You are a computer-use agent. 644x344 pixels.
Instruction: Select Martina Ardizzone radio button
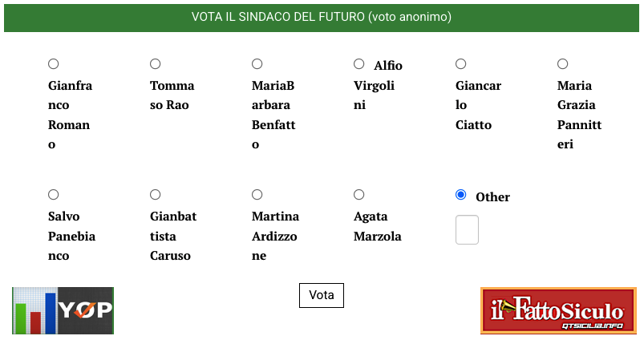tap(257, 195)
